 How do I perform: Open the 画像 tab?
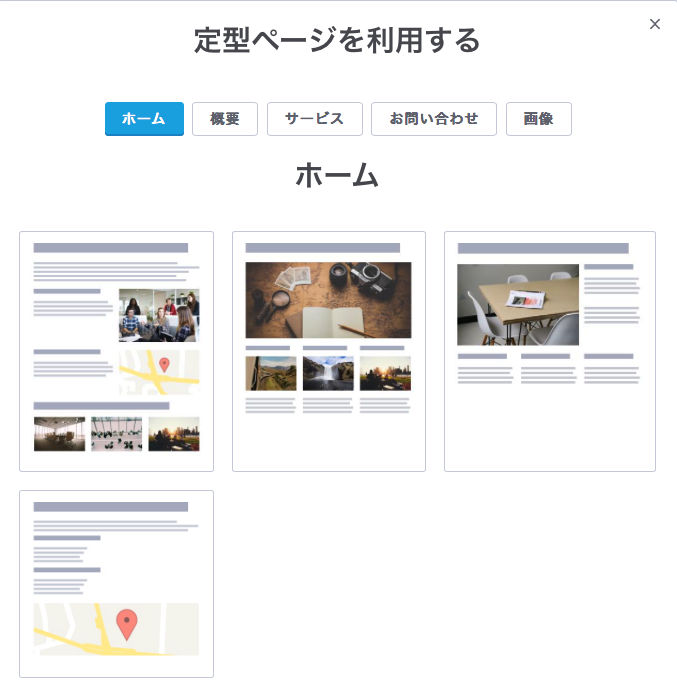coord(539,119)
